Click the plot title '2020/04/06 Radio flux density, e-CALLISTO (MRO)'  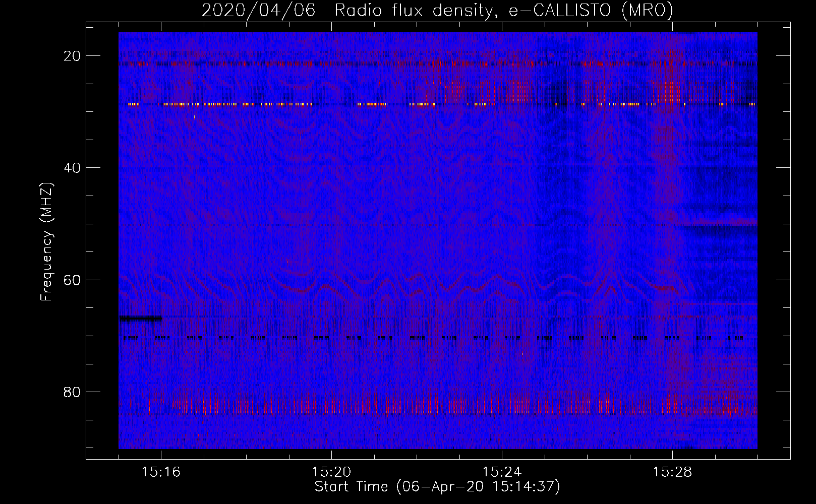click(x=437, y=10)
